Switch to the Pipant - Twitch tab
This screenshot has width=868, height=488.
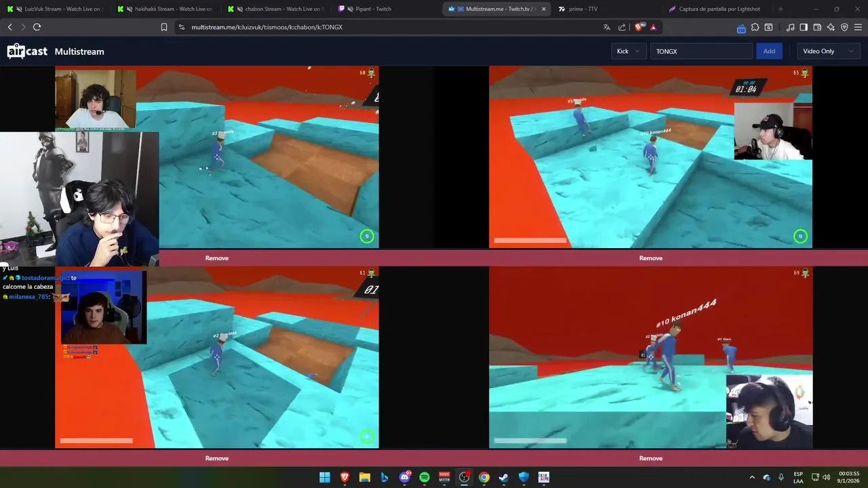pyautogui.click(x=386, y=9)
